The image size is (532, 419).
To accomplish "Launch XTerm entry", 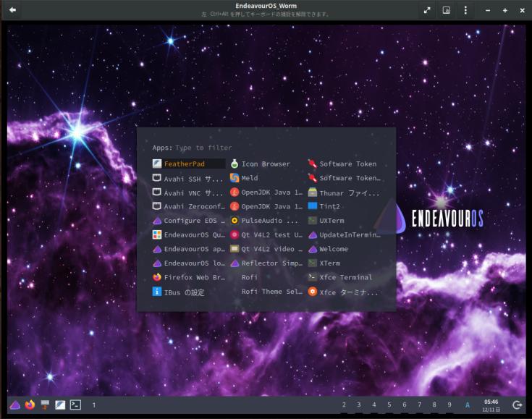I will 345,263.
